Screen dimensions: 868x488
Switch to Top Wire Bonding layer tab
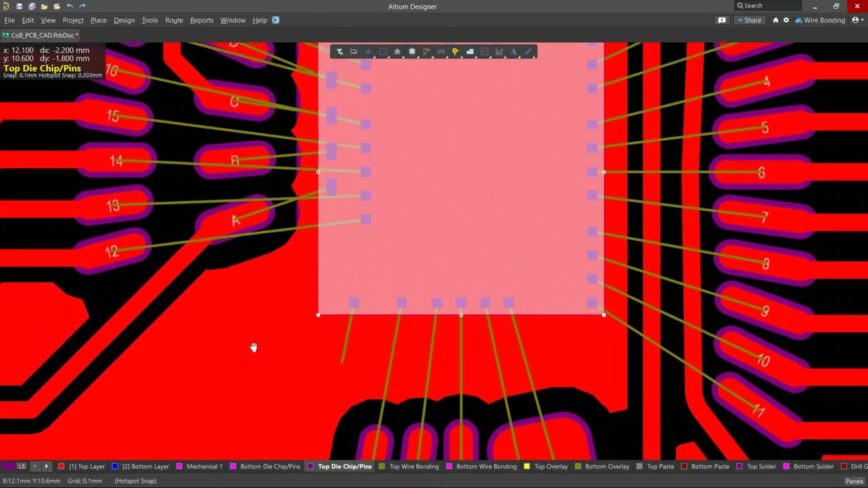point(414,466)
